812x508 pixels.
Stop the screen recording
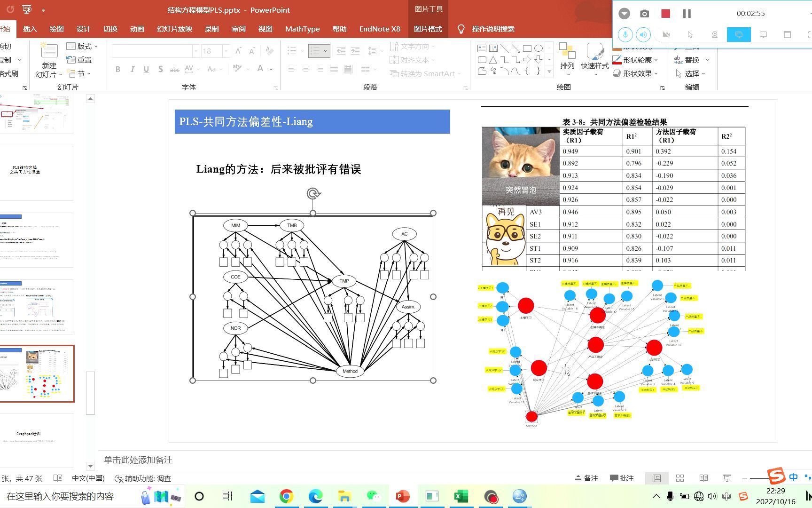point(665,14)
